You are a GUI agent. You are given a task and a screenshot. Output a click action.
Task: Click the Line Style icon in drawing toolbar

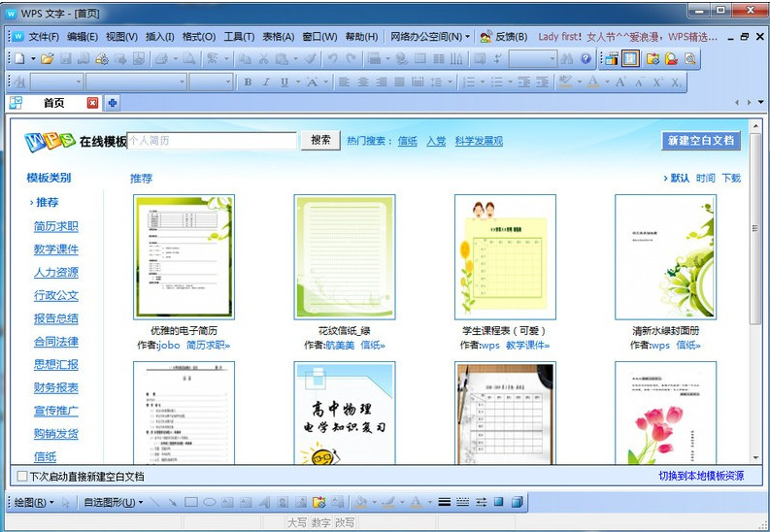click(x=444, y=502)
